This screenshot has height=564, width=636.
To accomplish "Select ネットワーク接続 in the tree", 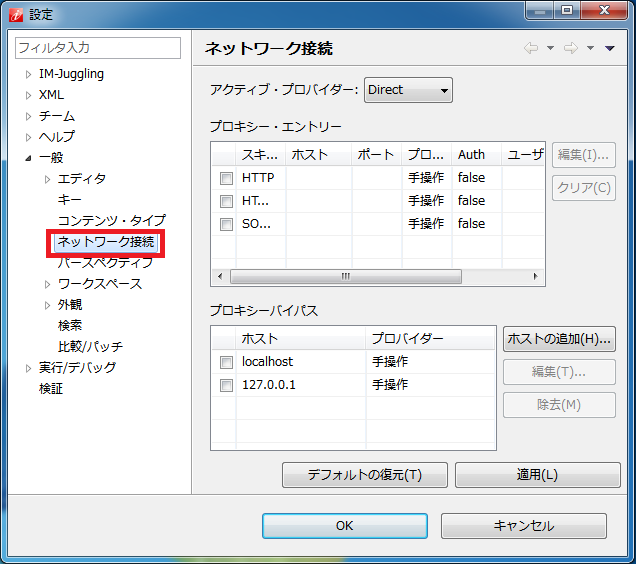I will coord(105,242).
